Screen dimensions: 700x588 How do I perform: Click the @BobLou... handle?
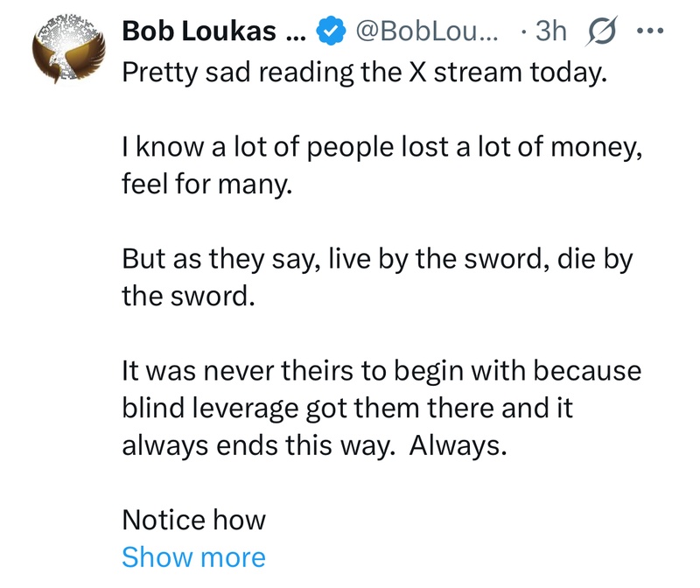(425, 32)
